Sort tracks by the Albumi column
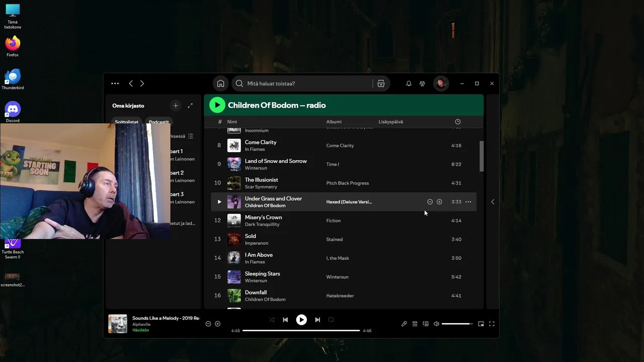Viewport: 644px width, 362px height. (334, 122)
